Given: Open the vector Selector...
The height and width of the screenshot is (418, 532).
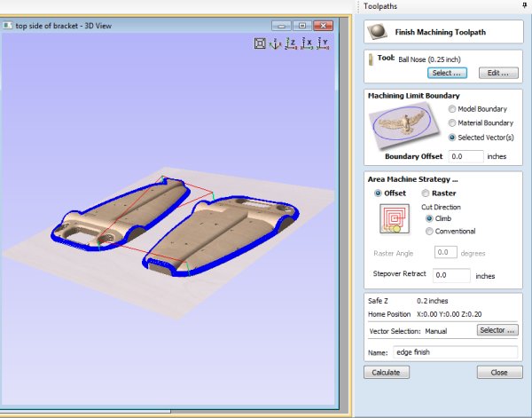Looking at the screenshot, I should (x=498, y=330).
